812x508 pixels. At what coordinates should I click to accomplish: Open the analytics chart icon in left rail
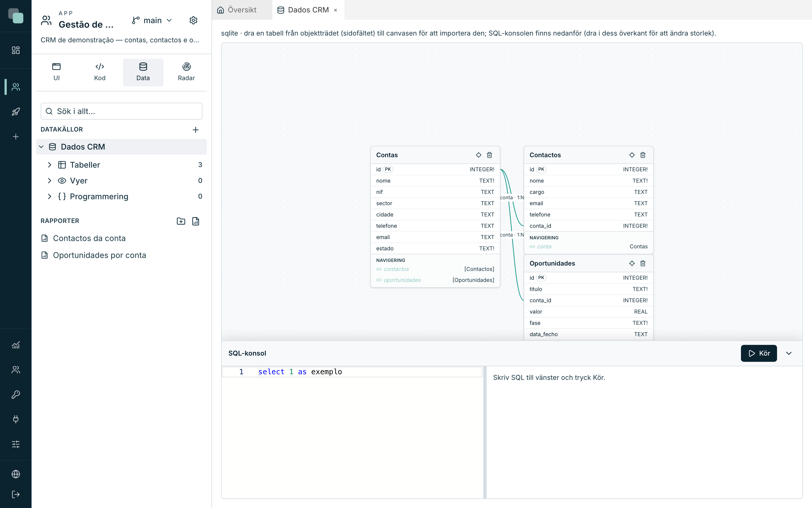point(16,345)
